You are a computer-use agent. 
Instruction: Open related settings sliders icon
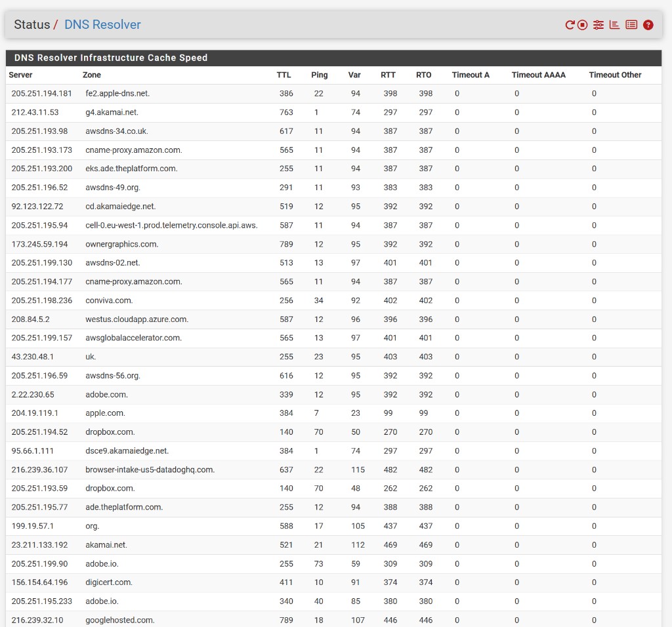click(x=598, y=25)
